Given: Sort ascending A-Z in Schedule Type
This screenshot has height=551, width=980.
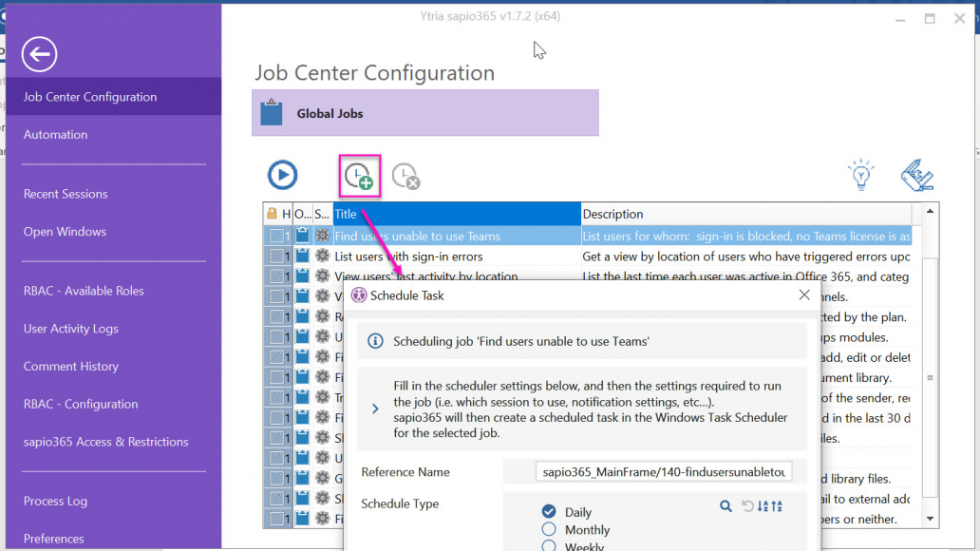Looking at the screenshot, I should (776, 506).
